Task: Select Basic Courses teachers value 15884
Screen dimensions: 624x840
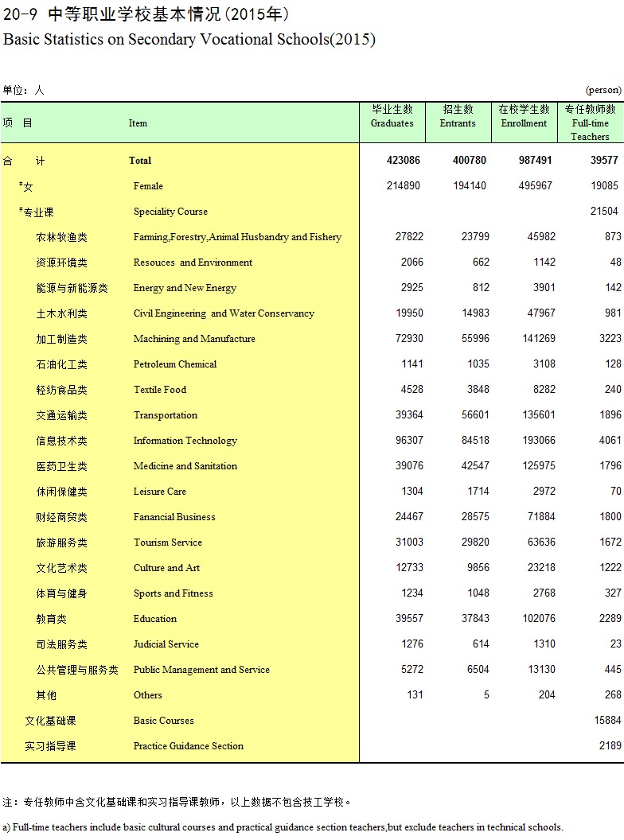Action: tap(607, 721)
